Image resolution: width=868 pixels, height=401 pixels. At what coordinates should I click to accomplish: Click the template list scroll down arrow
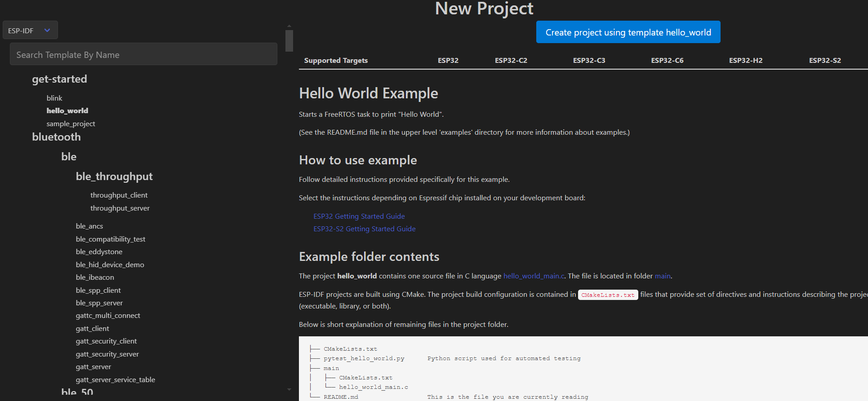tap(289, 389)
